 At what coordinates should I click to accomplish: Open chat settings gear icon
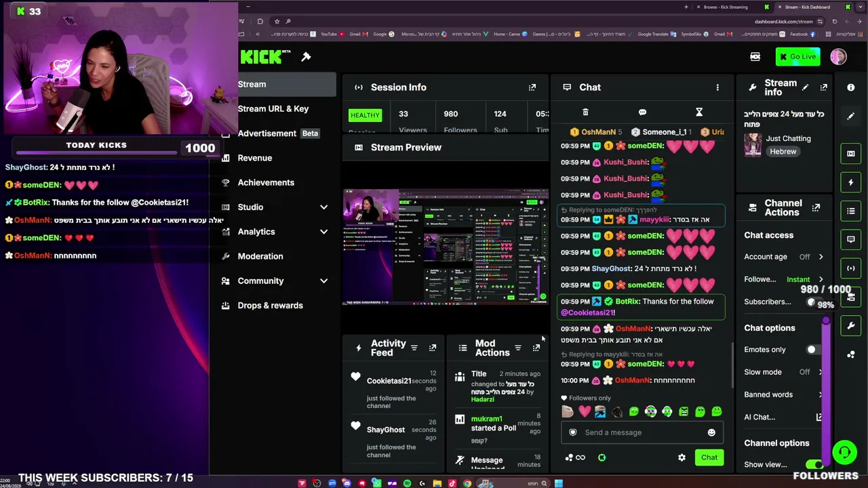pyautogui.click(x=682, y=457)
